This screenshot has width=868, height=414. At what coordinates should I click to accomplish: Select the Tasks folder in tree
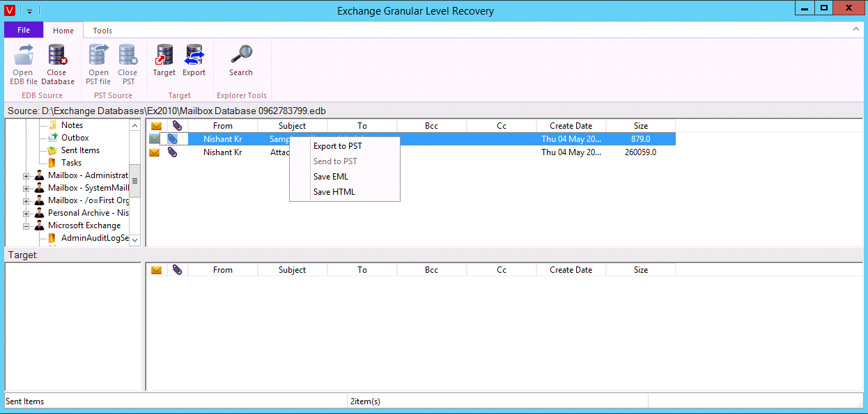71,163
